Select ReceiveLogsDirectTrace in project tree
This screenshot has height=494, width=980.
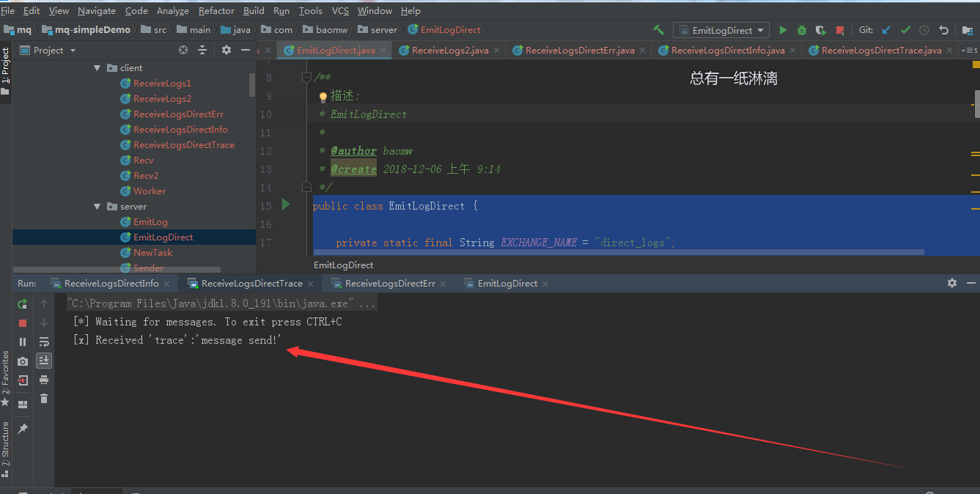click(x=183, y=145)
